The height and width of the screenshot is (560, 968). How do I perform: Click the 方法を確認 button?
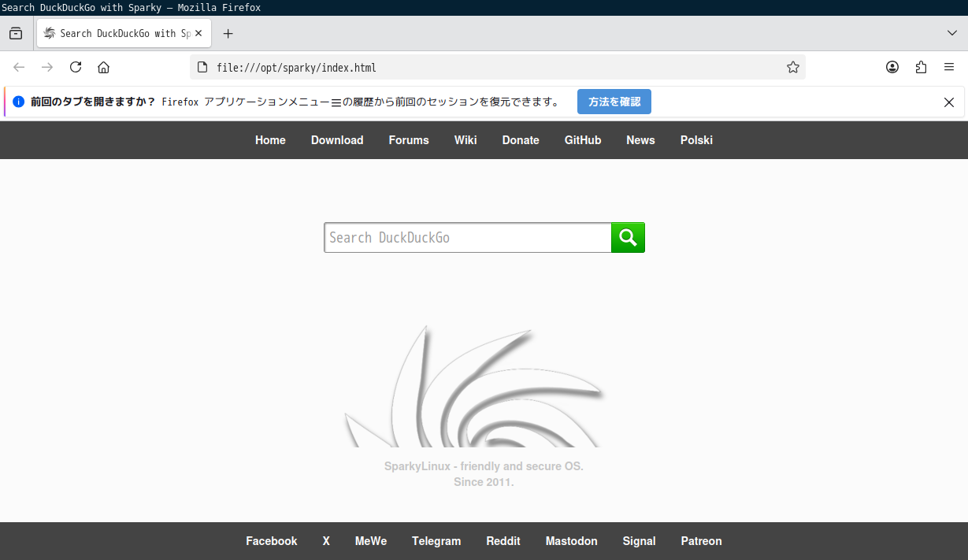coord(614,102)
